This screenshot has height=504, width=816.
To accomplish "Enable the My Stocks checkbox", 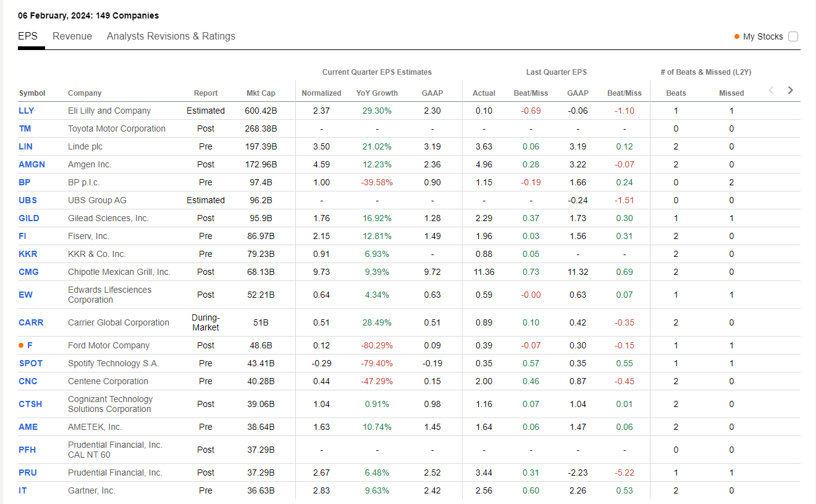I will (x=793, y=36).
